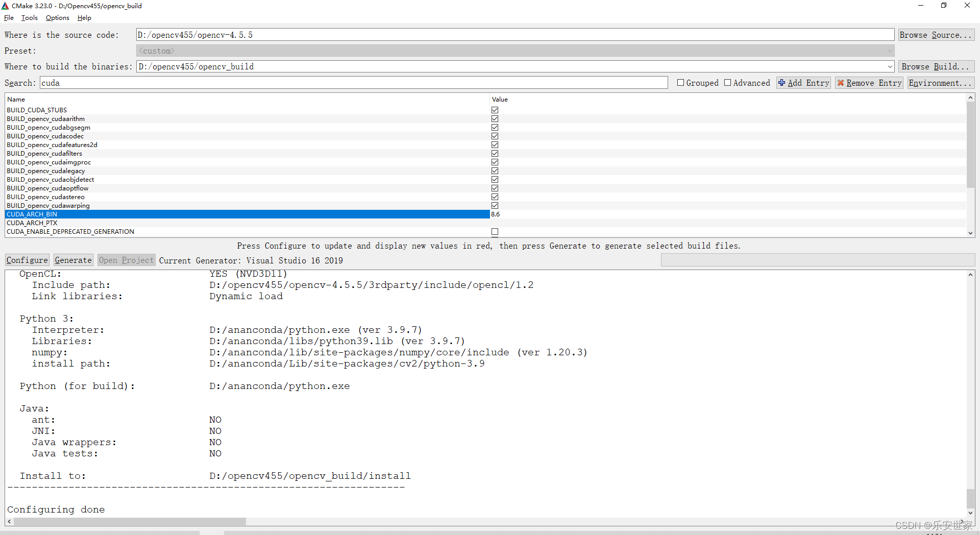The image size is (980, 535).
Task: Click the Open Project button
Action: [x=126, y=260]
